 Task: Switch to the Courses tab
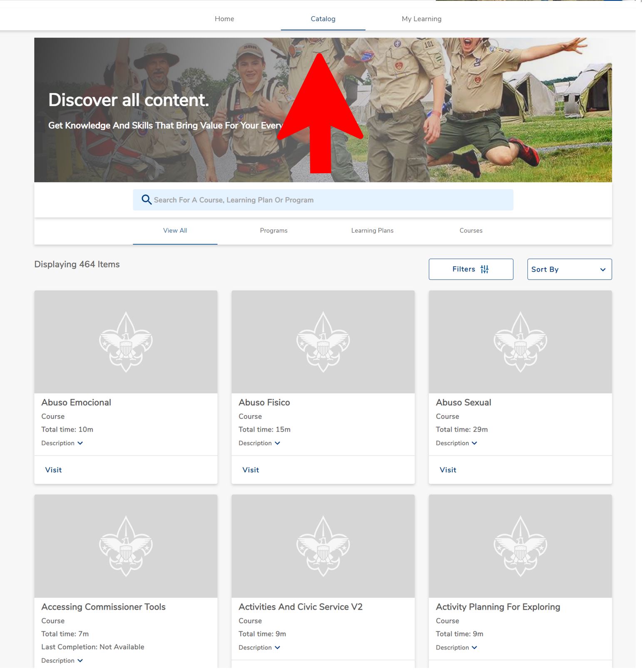(472, 231)
